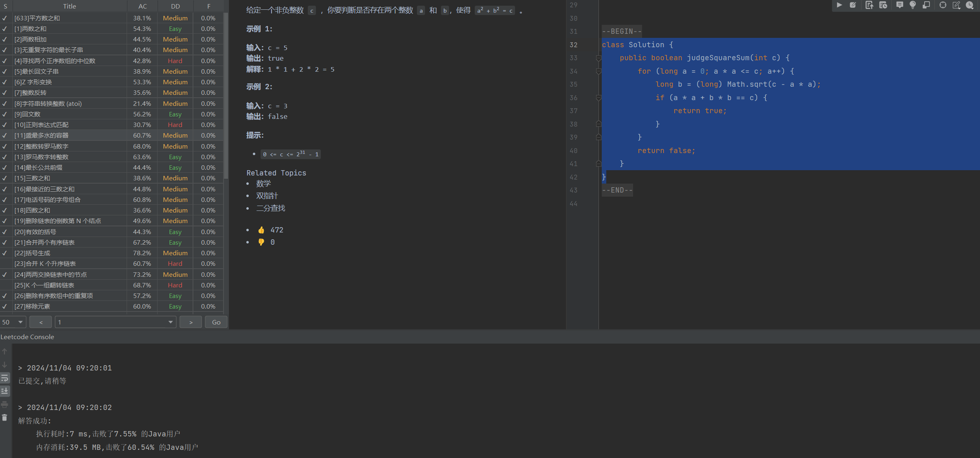Open the notes pencil icon with dropdown
The width and height of the screenshot is (980, 458).
[956, 5]
